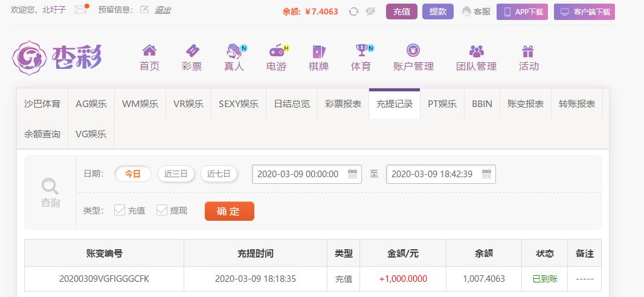644x297 pixels.
Task: Open 活动 gift box icon
Action: [x=528, y=51]
